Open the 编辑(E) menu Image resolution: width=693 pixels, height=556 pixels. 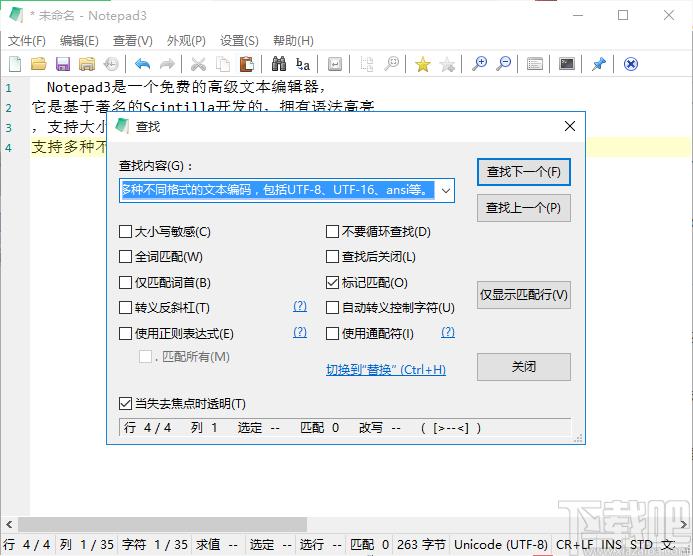[79, 41]
